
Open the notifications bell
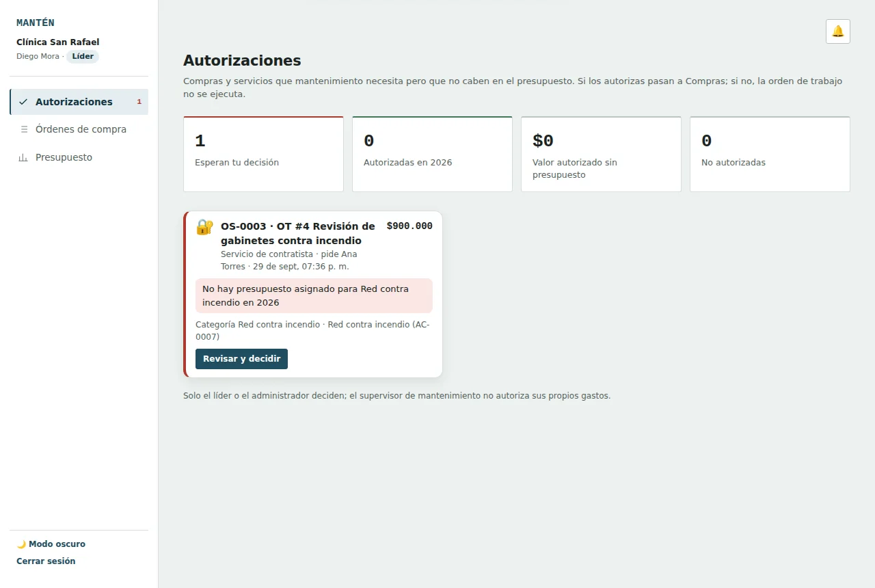[x=838, y=31]
